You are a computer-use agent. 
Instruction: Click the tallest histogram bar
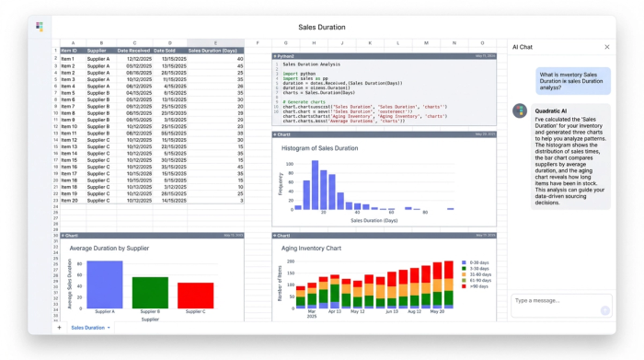click(x=315, y=185)
